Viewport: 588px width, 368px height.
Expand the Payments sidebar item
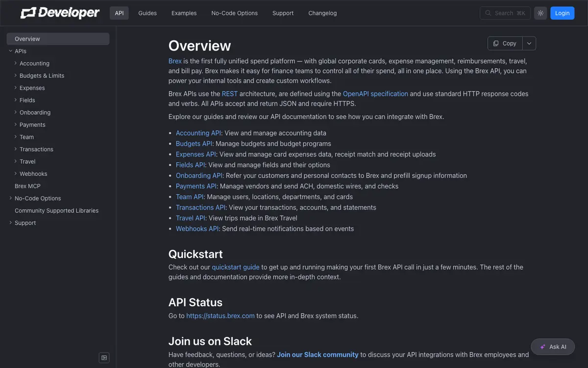58,125
